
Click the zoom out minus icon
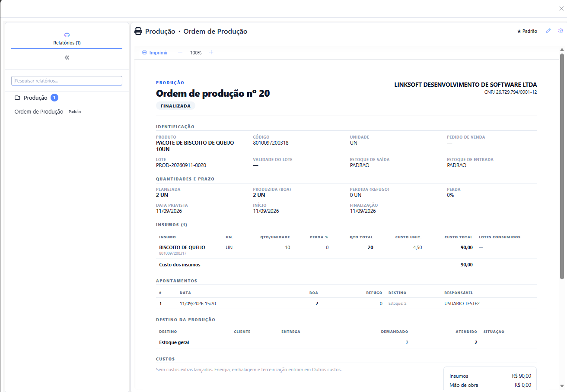coord(180,52)
